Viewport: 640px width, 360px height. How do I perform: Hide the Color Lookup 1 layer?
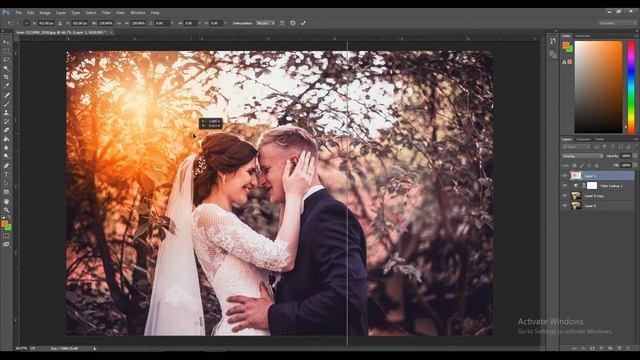tap(565, 186)
